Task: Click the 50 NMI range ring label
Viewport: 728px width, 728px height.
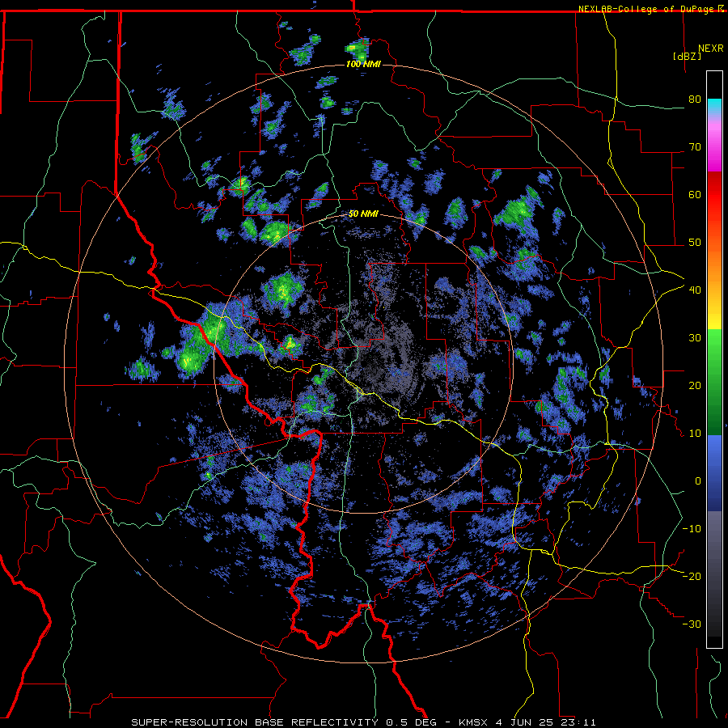Action: pyautogui.click(x=363, y=214)
